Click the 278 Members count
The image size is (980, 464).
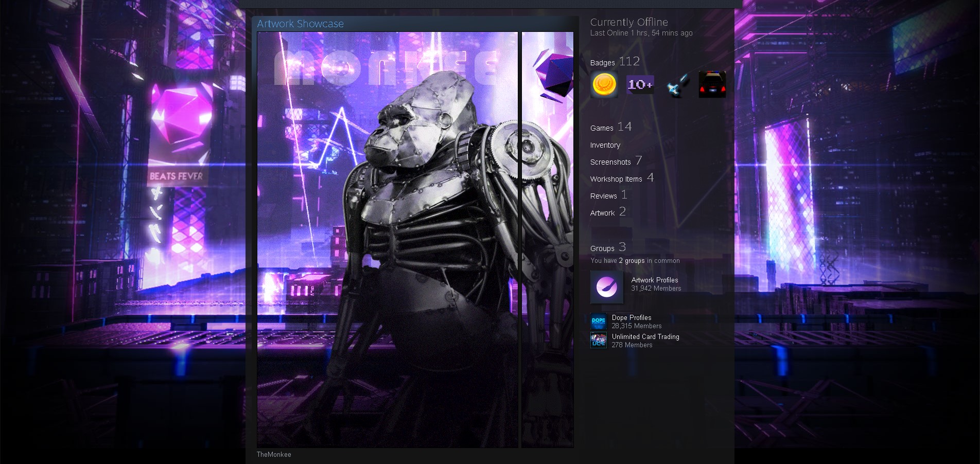[x=632, y=345]
